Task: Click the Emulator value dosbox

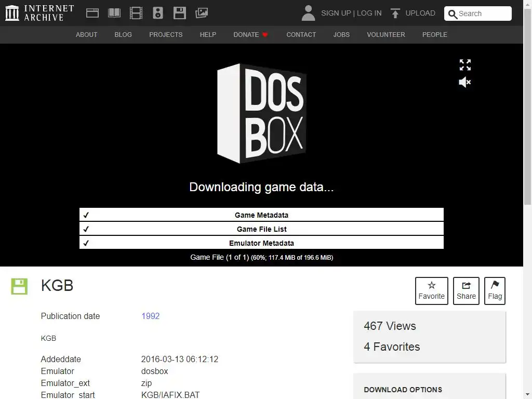Action: (x=155, y=371)
